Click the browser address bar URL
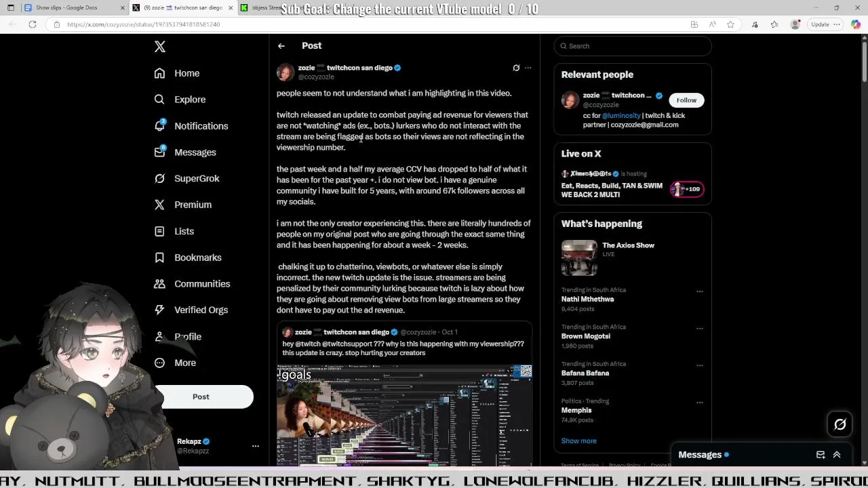Viewport: 868px width, 488px height. click(143, 24)
